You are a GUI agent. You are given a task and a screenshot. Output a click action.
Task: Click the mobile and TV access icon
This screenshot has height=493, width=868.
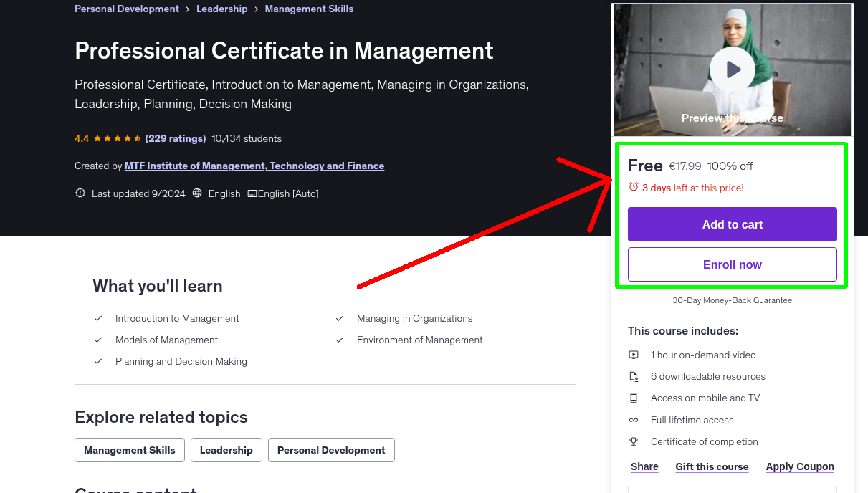tap(634, 398)
